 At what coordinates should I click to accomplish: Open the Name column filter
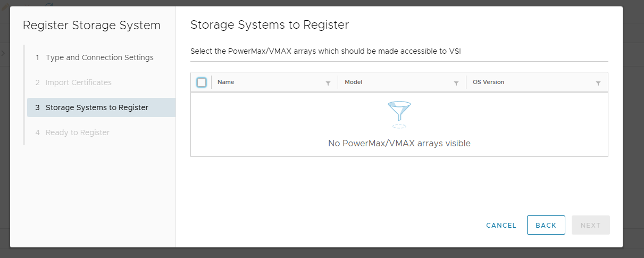coord(328,83)
